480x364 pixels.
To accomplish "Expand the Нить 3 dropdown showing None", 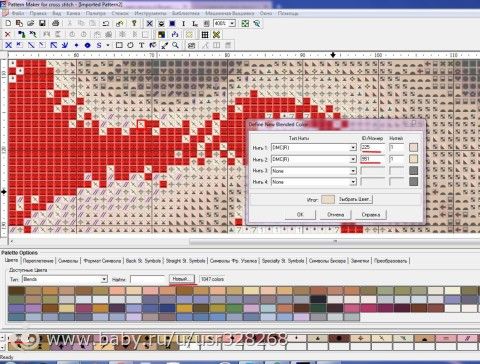I will [x=353, y=171].
